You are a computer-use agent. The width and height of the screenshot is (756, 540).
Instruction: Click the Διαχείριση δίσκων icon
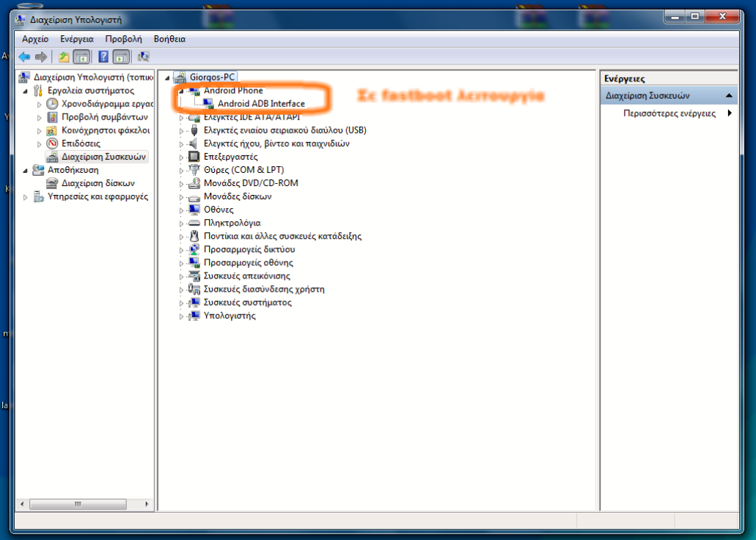(x=52, y=183)
